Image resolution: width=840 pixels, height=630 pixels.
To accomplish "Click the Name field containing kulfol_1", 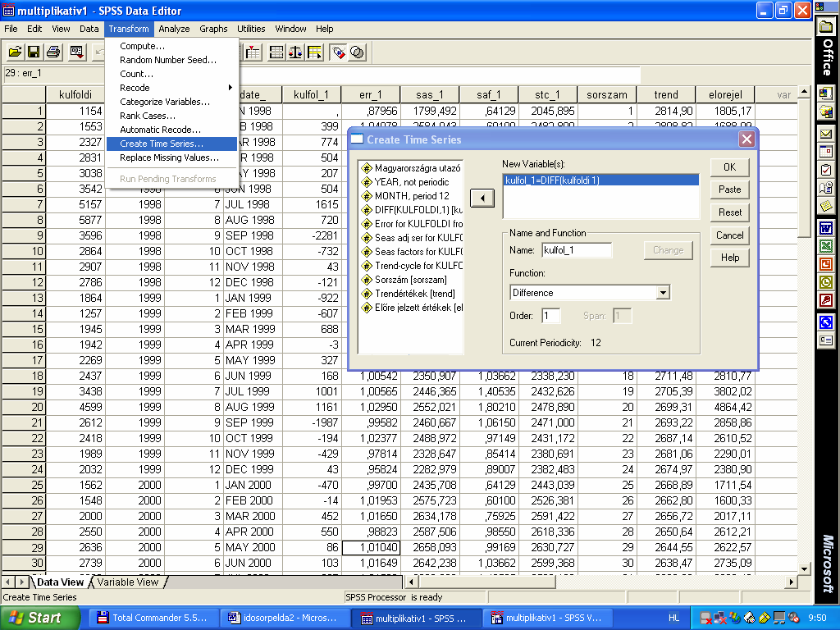I will pyautogui.click(x=577, y=250).
